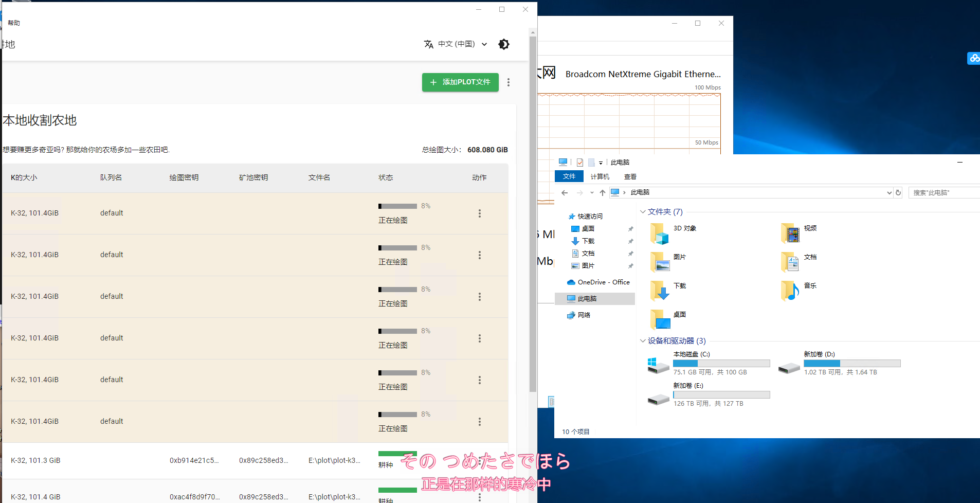The image size is (980, 503).
Task: Open the 帮助 menu
Action: 14,23
